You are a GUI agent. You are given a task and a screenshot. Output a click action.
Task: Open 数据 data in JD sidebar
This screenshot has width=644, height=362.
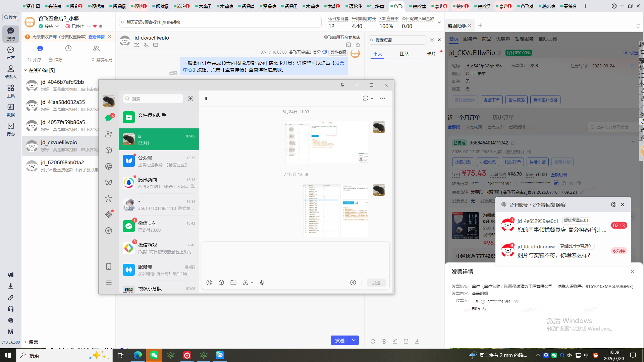click(11, 110)
